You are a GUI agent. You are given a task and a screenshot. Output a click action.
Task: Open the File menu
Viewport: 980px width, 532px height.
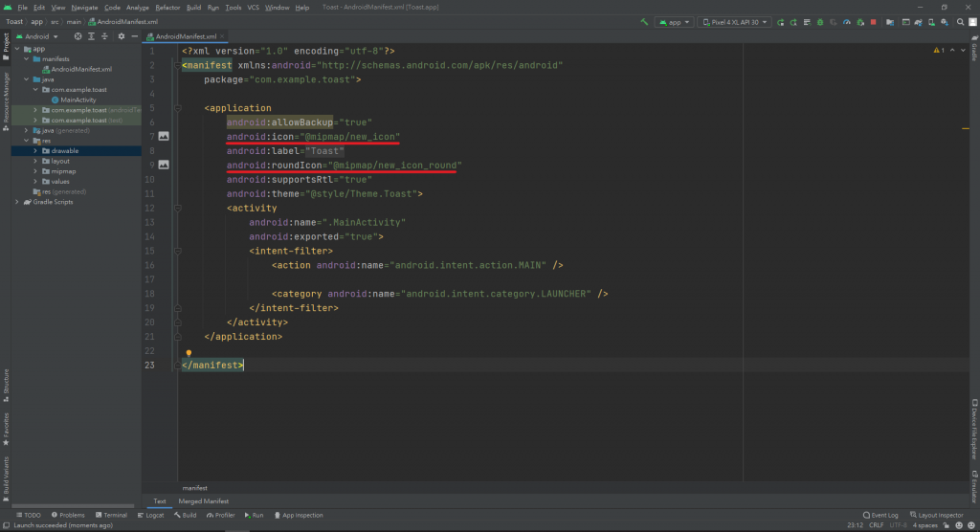pyautogui.click(x=23, y=8)
